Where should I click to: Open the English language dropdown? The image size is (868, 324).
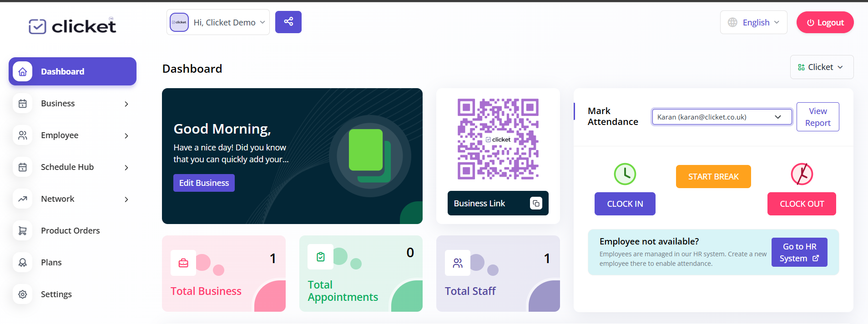[753, 22]
